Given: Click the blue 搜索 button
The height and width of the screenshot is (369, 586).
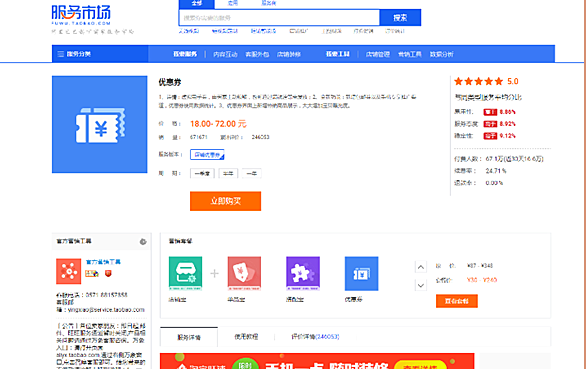Looking at the screenshot, I should (400, 18).
